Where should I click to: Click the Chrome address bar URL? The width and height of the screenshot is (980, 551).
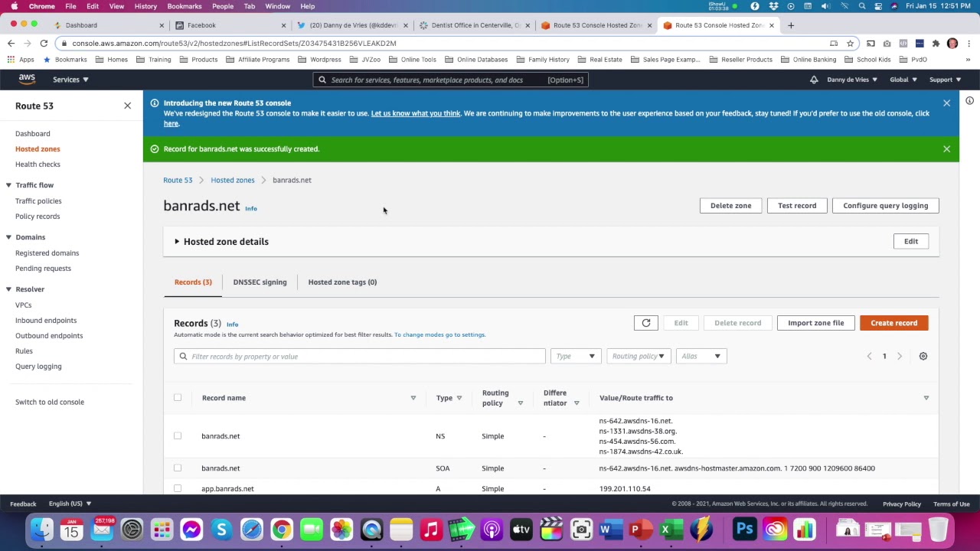tap(234, 44)
